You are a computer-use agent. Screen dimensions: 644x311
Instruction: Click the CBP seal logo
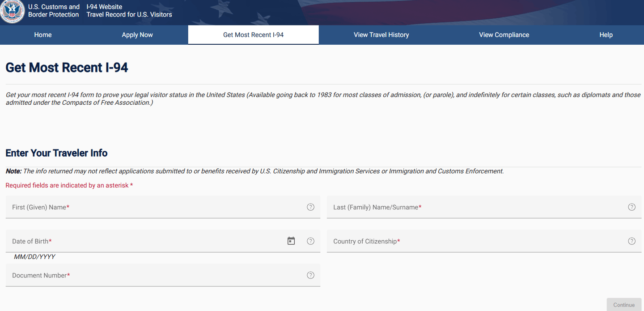(12, 11)
